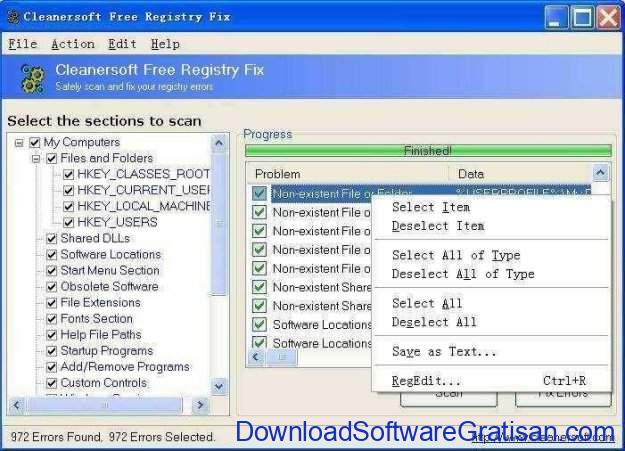Select the Startup Programs tree label

click(x=107, y=351)
